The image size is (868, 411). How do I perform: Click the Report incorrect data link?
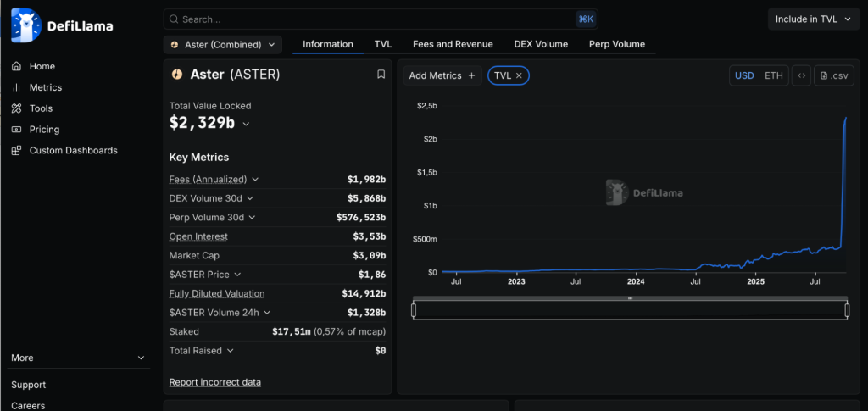pos(215,382)
